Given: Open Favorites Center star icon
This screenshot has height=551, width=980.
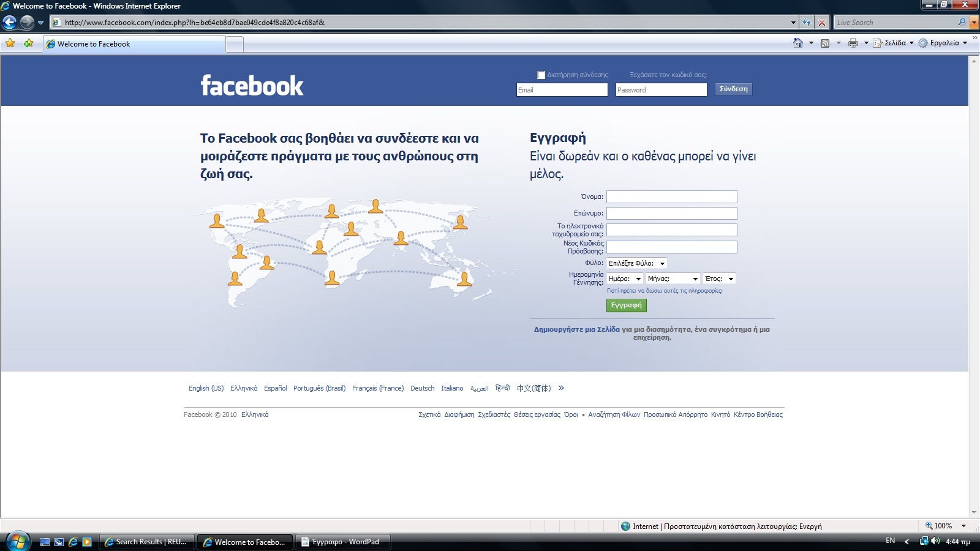Looking at the screenshot, I should click(10, 43).
